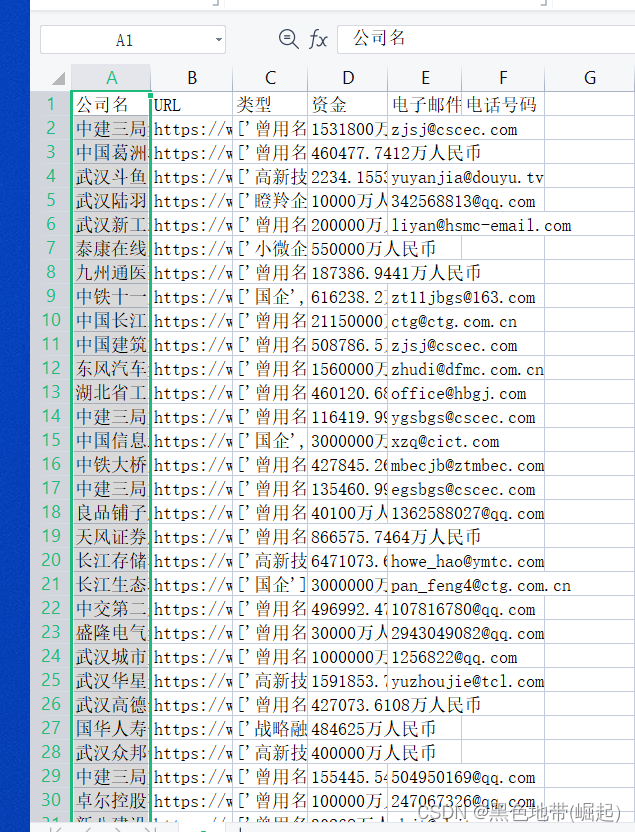Image resolution: width=635 pixels, height=832 pixels.
Task: Select row 30 header
Action: coord(51,800)
